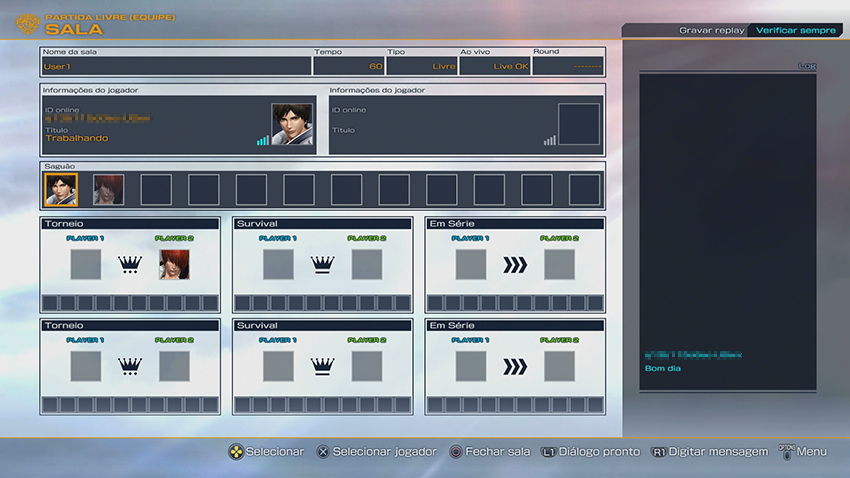Open the top Survival panel header

click(x=323, y=224)
